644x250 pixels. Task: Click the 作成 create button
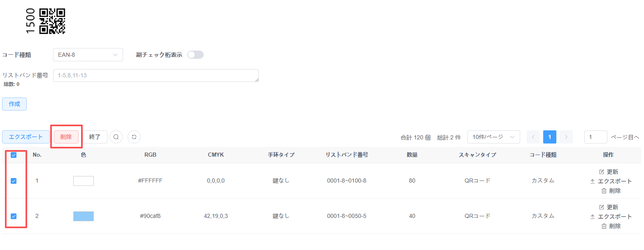tap(14, 104)
